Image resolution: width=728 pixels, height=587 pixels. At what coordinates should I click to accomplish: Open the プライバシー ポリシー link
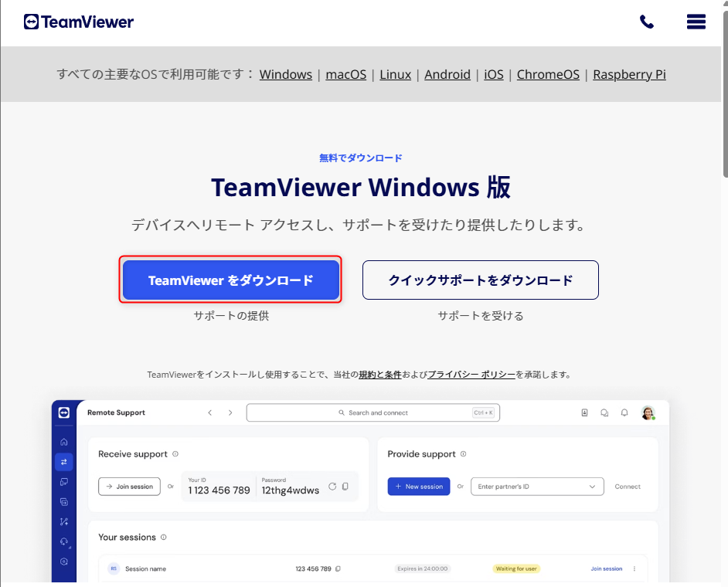click(471, 375)
